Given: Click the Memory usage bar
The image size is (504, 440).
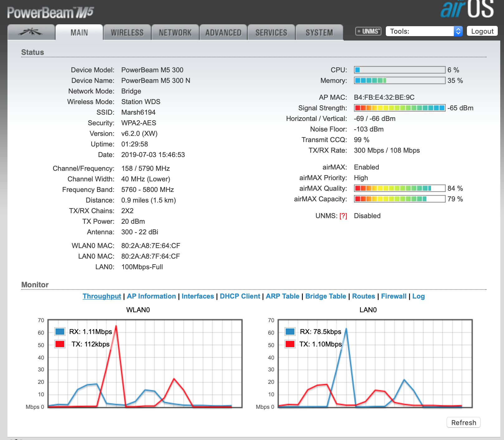Looking at the screenshot, I should pos(400,80).
